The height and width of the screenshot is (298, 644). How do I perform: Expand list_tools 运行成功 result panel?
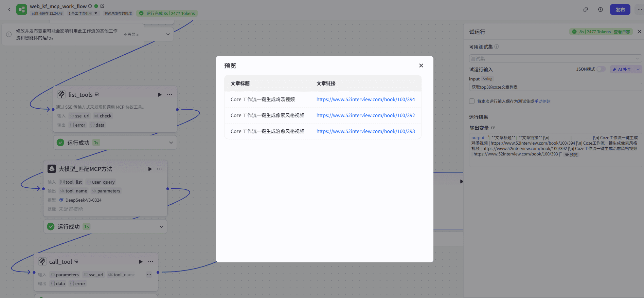pos(171,143)
